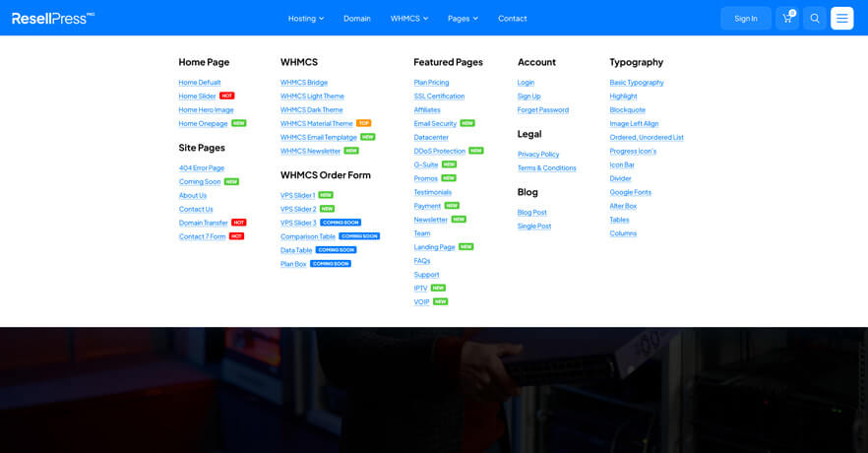Open VPS Slider 3 link
Image resolution: width=868 pixels, height=453 pixels.
(x=298, y=223)
